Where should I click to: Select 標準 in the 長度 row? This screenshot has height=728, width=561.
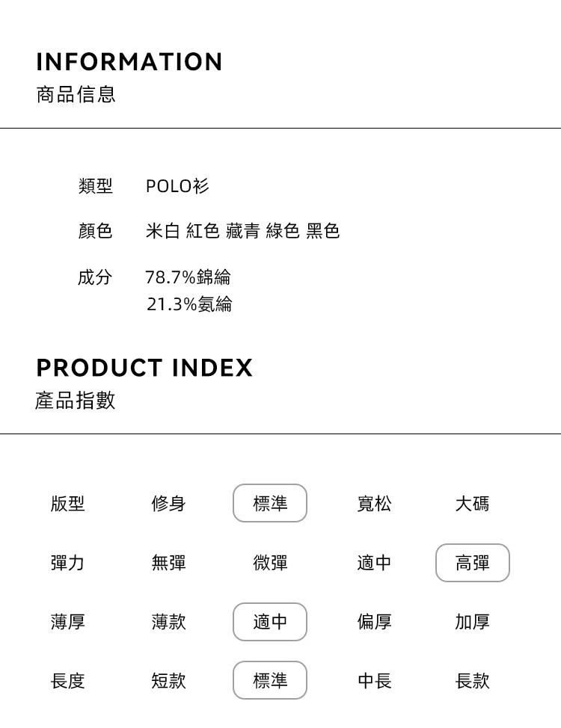270,680
